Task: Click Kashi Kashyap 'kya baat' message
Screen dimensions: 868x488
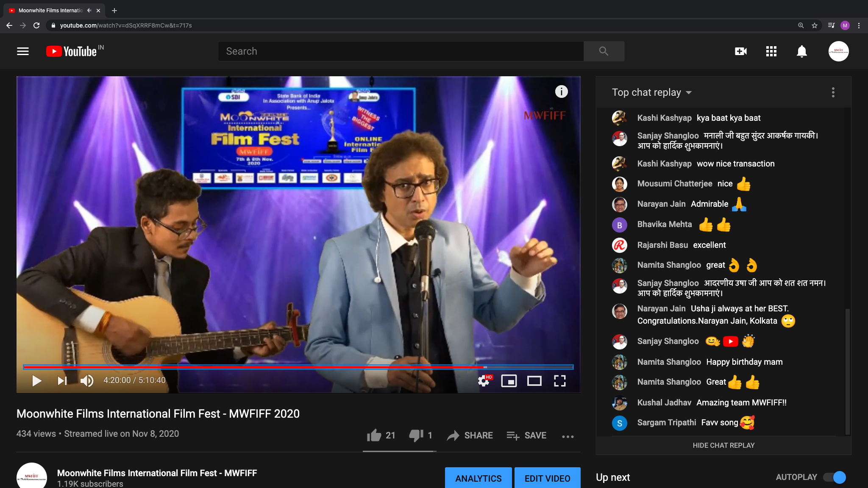Action: point(729,118)
